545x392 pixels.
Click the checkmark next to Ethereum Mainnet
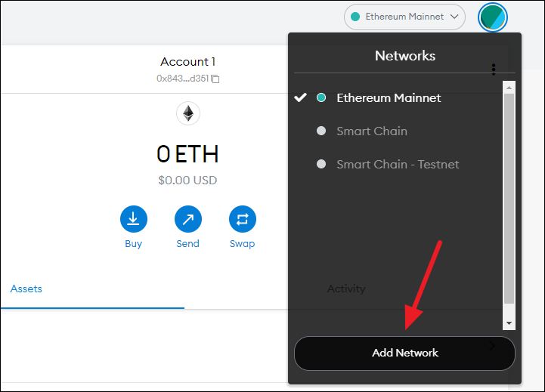[300, 97]
